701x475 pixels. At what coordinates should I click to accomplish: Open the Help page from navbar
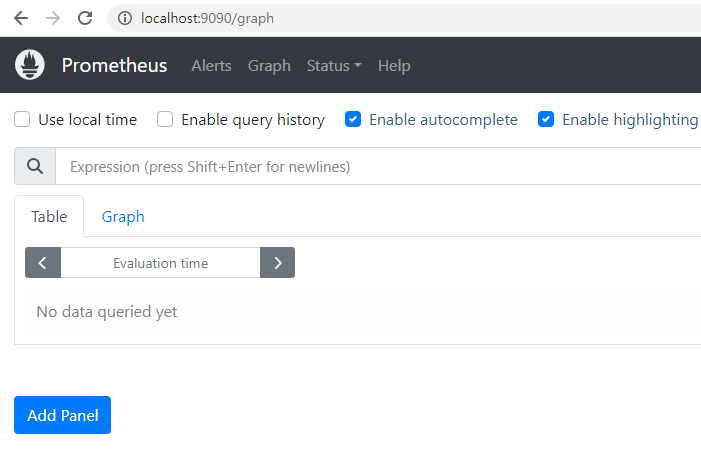[x=394, y=66]
